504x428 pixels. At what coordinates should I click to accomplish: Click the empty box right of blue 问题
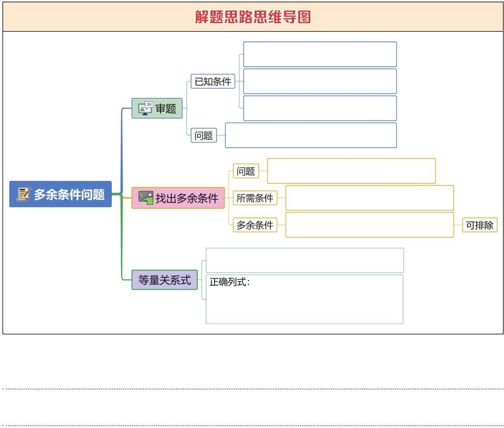click(311, 135)
